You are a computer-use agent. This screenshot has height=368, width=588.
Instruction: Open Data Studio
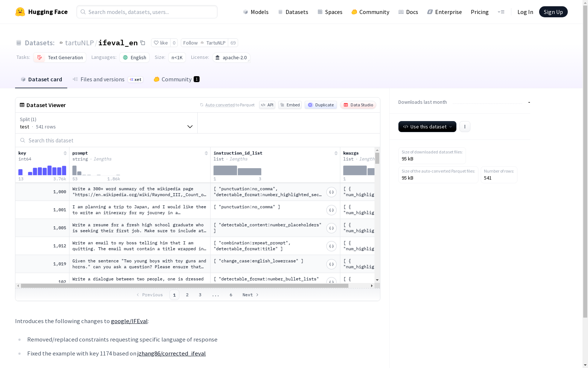tap(358, 105)
